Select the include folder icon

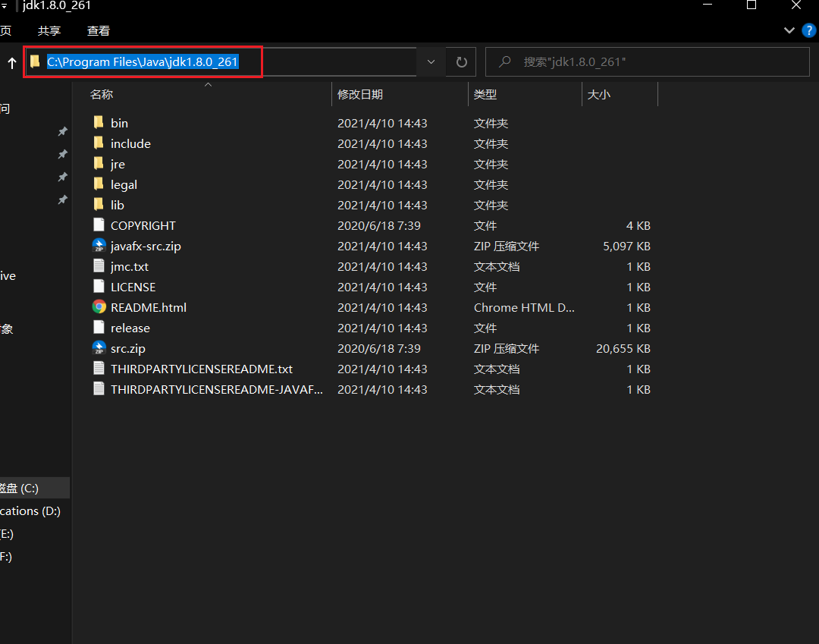(x=98, y=143)
